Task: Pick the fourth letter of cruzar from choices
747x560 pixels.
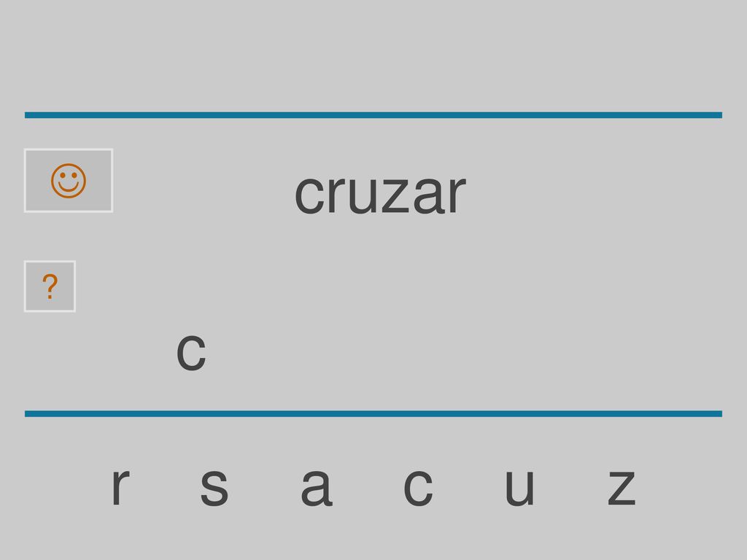Action: point(622,486)
